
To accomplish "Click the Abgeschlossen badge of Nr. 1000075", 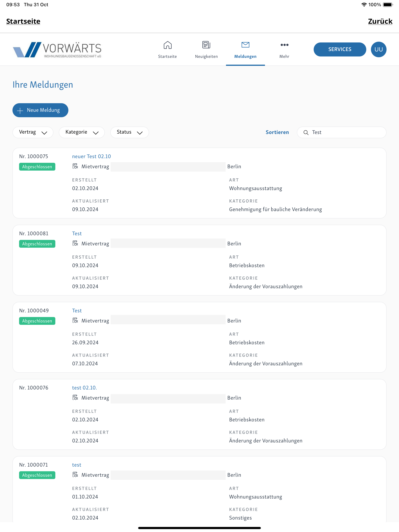I will tap(37, 167).
